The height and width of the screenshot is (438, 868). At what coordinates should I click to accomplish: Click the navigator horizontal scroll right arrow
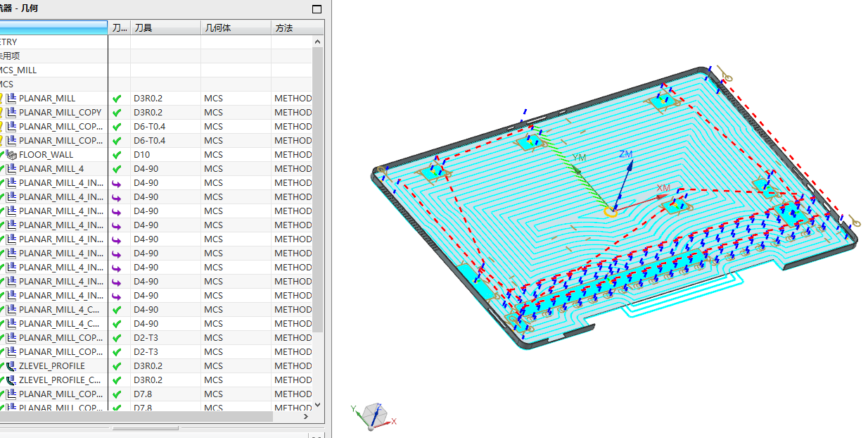306,417
